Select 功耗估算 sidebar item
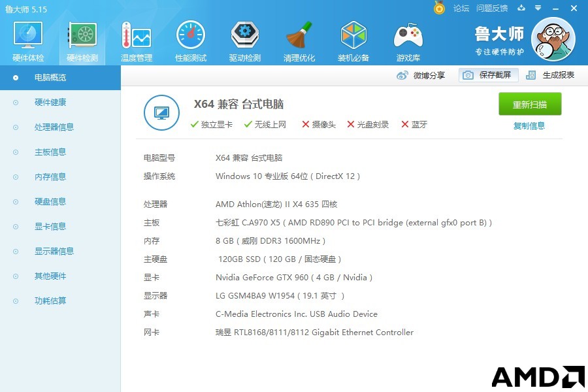588x392 pixels. (x=60, y=301)
